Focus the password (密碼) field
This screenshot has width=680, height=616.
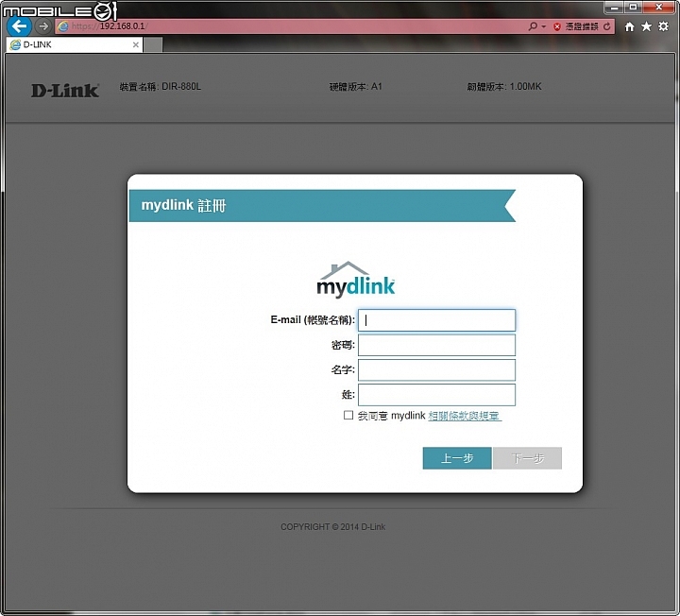tap(436, 345)
